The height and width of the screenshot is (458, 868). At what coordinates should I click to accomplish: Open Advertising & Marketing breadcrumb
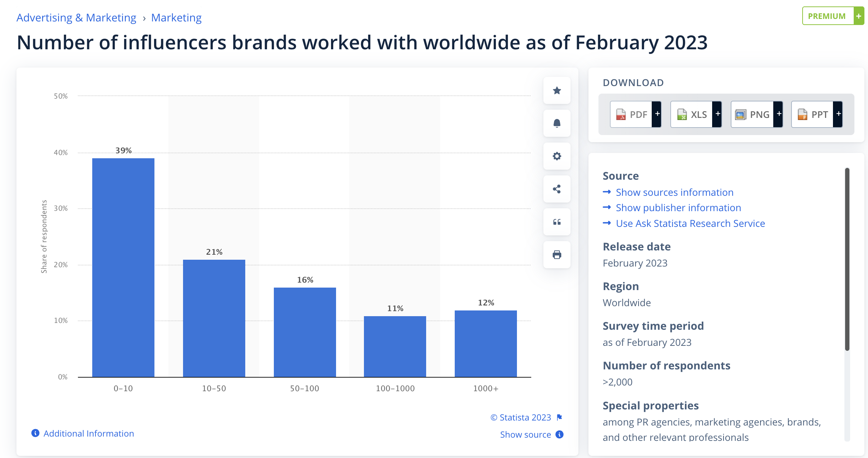click(76, 18)
